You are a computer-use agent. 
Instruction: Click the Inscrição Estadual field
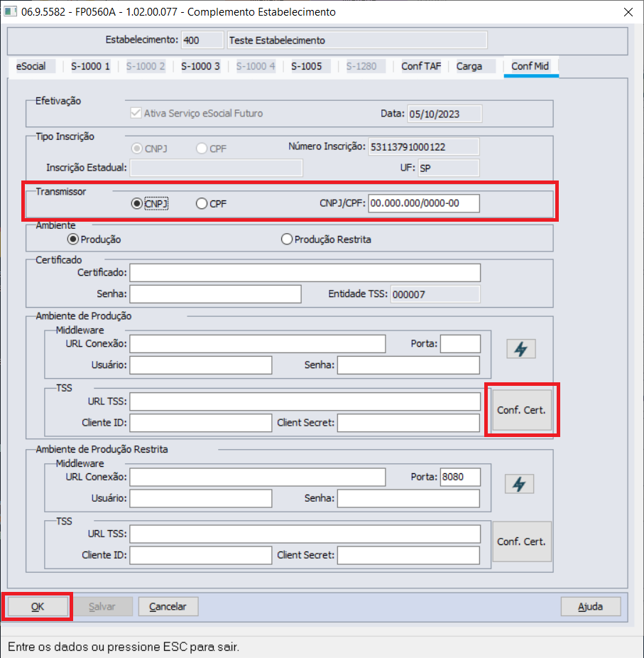click(x=217, y=168)
